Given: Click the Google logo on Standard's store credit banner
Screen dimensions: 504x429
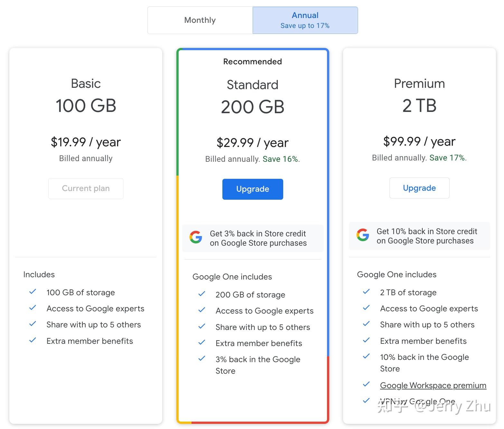Looking at the screenshot, I should coord(196,237).
